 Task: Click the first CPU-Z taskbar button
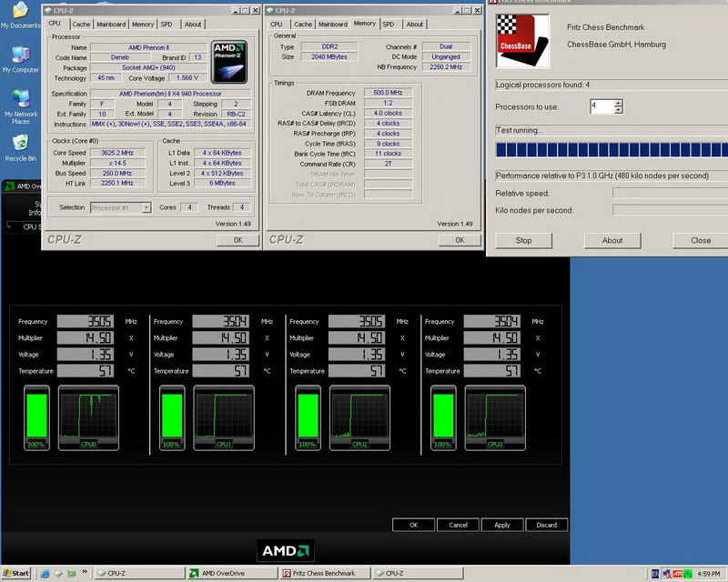point(140,573)
